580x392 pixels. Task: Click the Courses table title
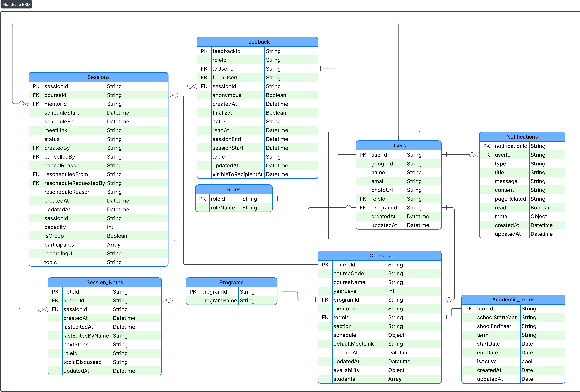(379, 255)
